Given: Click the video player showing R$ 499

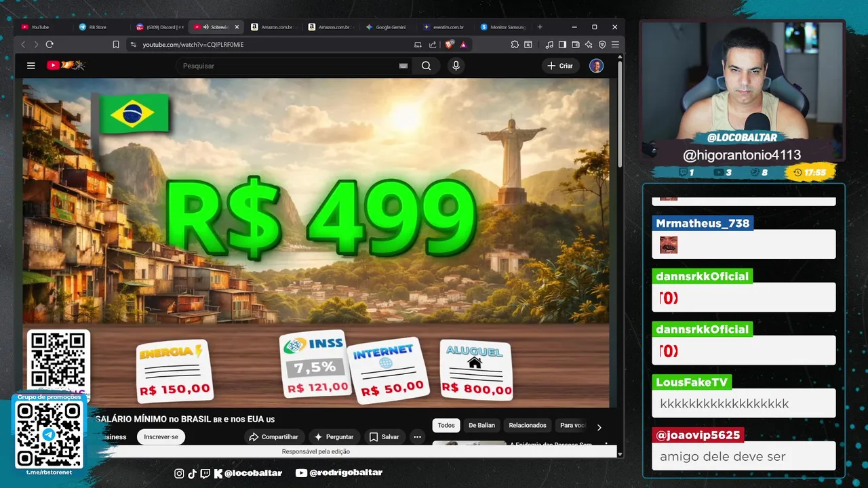Looking at the screenshot, I should (x=316, y=243).
